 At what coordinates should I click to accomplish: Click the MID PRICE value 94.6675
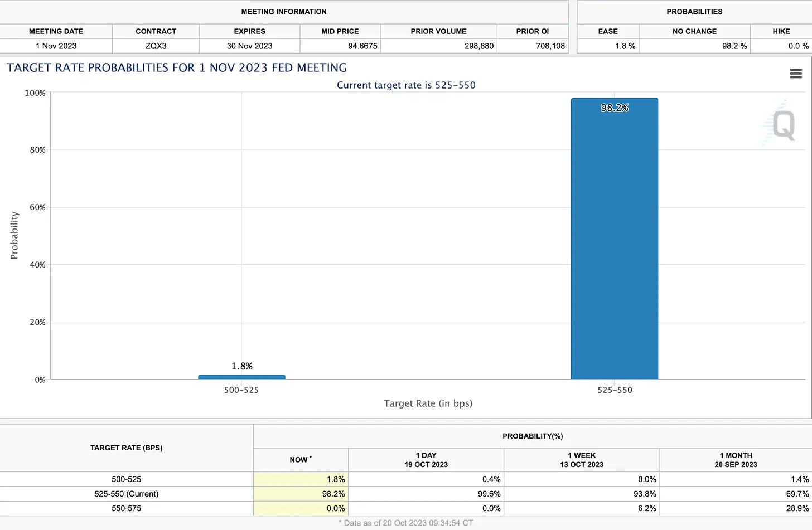362,46
